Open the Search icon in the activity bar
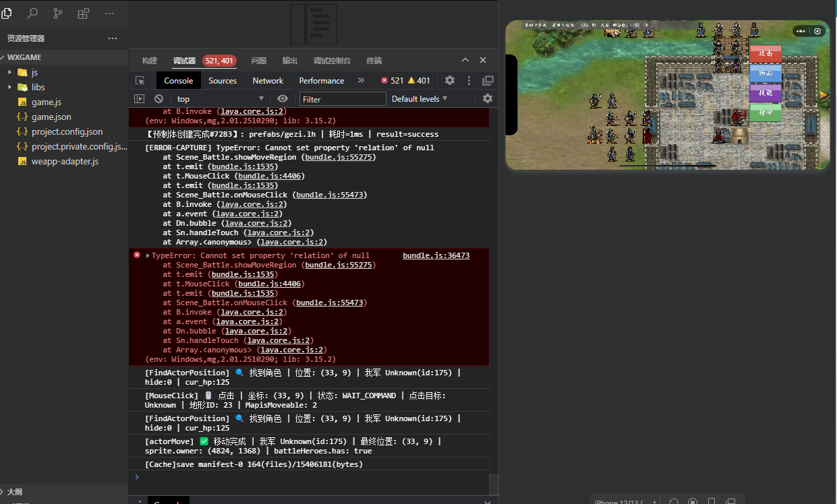 (32, 13)
